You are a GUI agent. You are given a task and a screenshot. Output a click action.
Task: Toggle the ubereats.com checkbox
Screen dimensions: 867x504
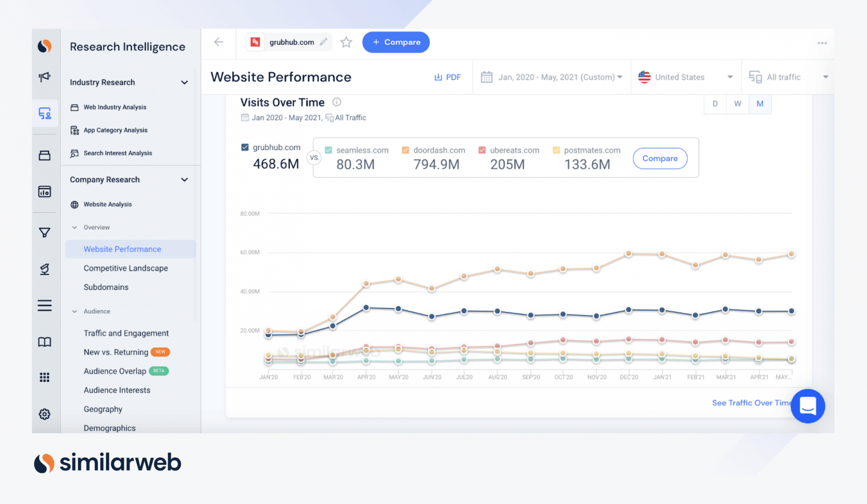[x=482, y=150]
